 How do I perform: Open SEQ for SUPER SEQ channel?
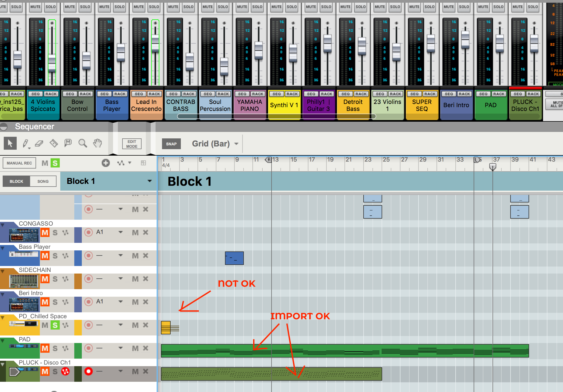pos(414,94)
